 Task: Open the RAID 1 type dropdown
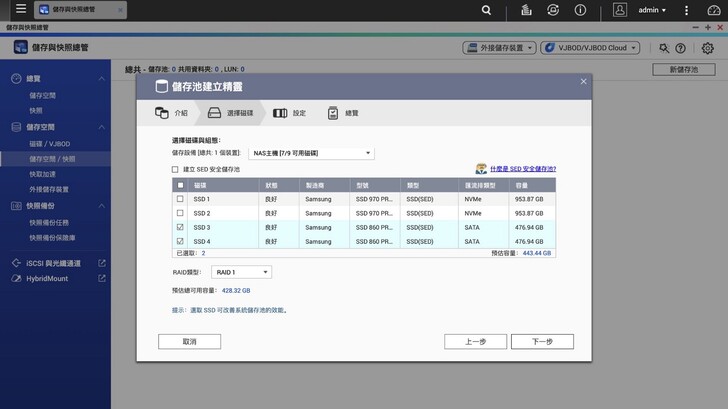pos(241,272)
